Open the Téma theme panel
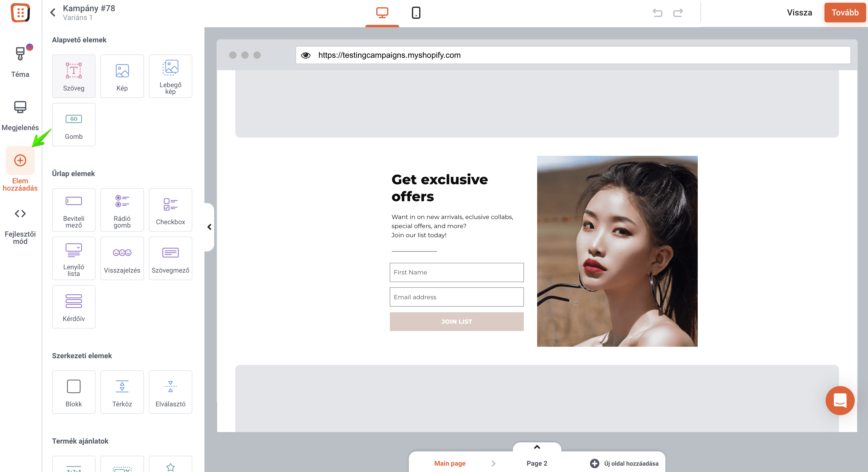Image resolution: width=868 pixels, height=472 pixels. (20, 61)
